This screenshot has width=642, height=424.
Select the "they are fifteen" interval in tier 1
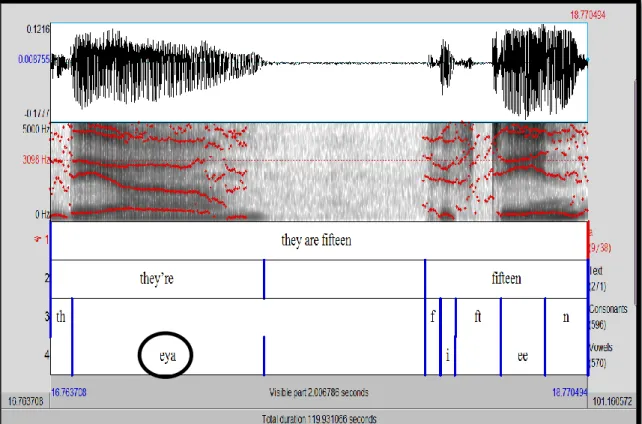[319, 240]
